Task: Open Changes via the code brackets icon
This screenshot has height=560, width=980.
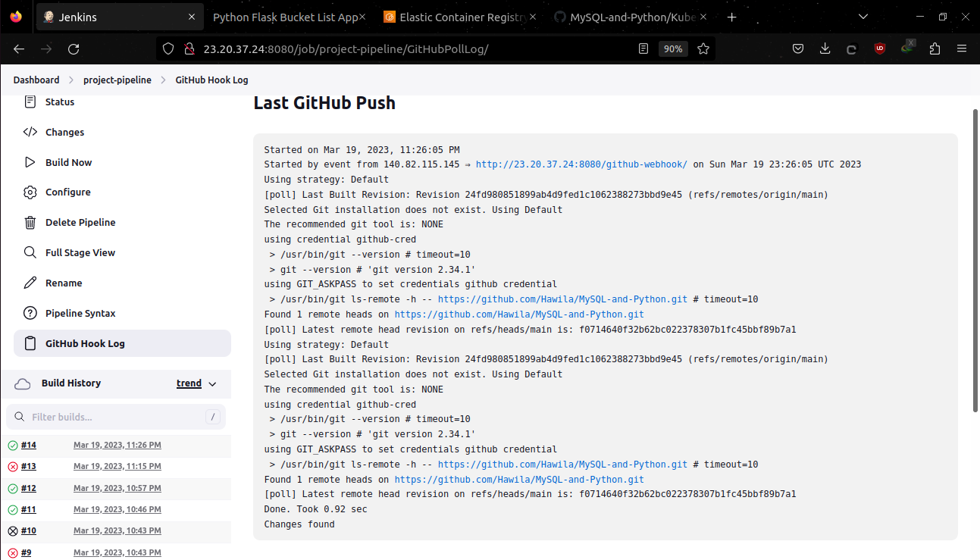Action: point(30,132)
